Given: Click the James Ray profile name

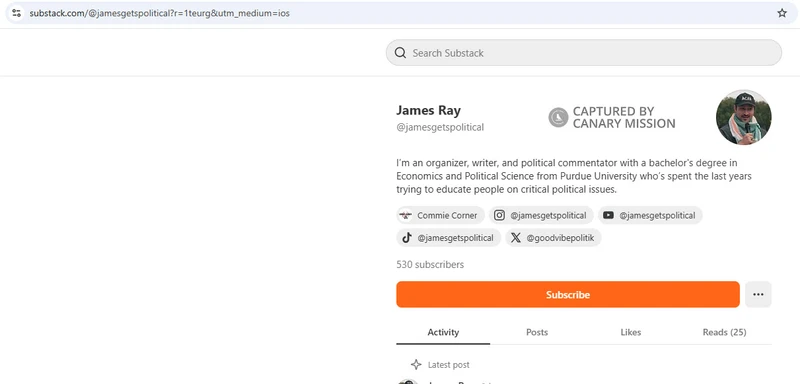Looking at the screenshot, I should point(429,110).
